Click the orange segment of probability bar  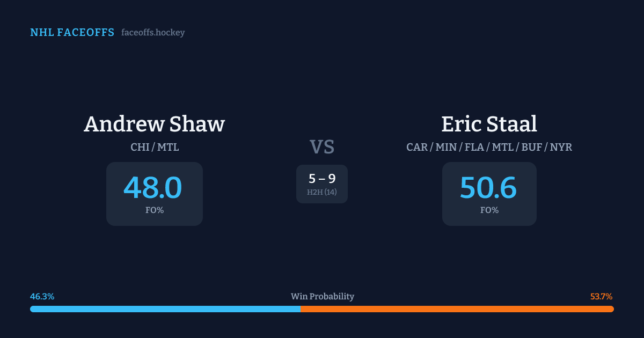(457, 309)
